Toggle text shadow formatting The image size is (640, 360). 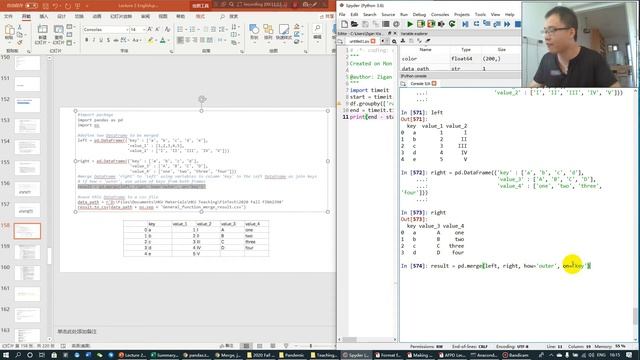click(x=108, y=40)
